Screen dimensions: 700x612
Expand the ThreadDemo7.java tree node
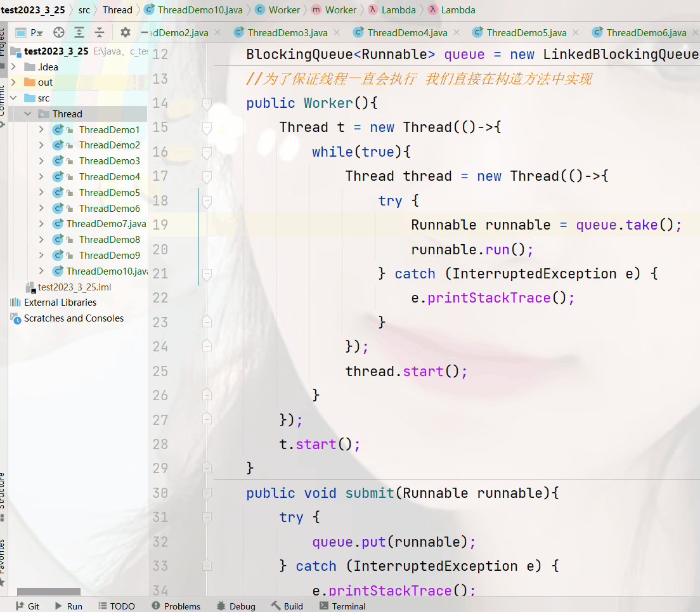(41, 224)
